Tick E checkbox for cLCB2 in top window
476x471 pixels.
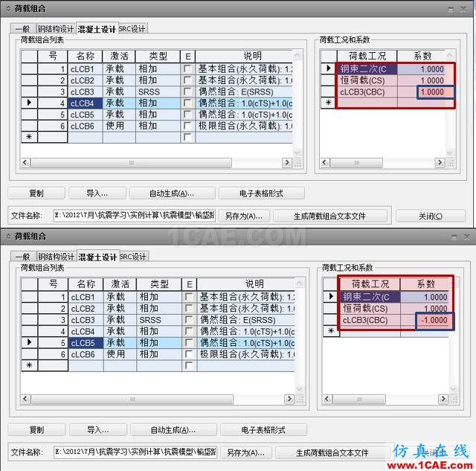(187, 80)
